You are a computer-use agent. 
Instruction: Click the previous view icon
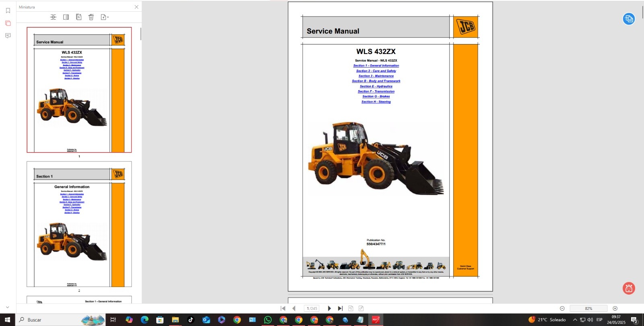[351, 308]
